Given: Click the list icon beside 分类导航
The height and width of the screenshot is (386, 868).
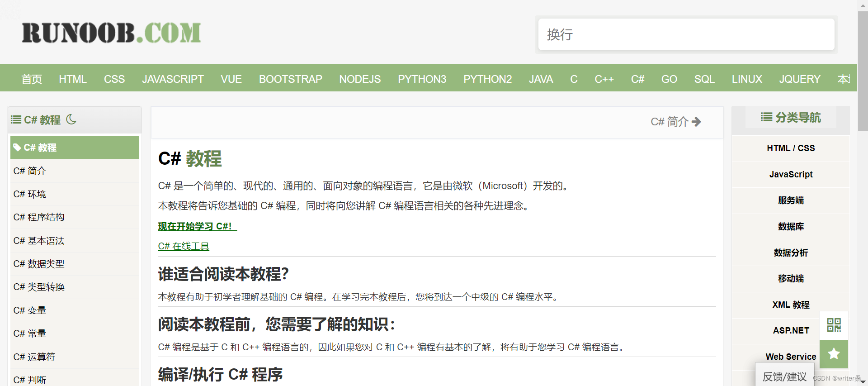Looking at the screenshot, I should (x=766, y=117).
